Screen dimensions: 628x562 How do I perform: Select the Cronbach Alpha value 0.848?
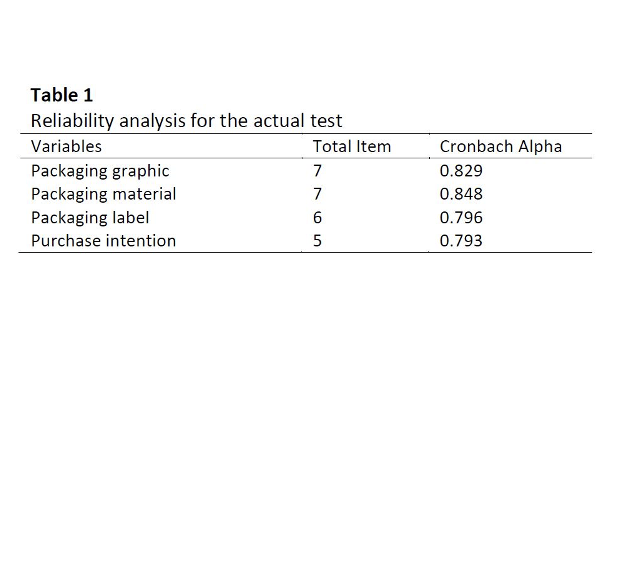pyautogui.click(x=461, y=194)
